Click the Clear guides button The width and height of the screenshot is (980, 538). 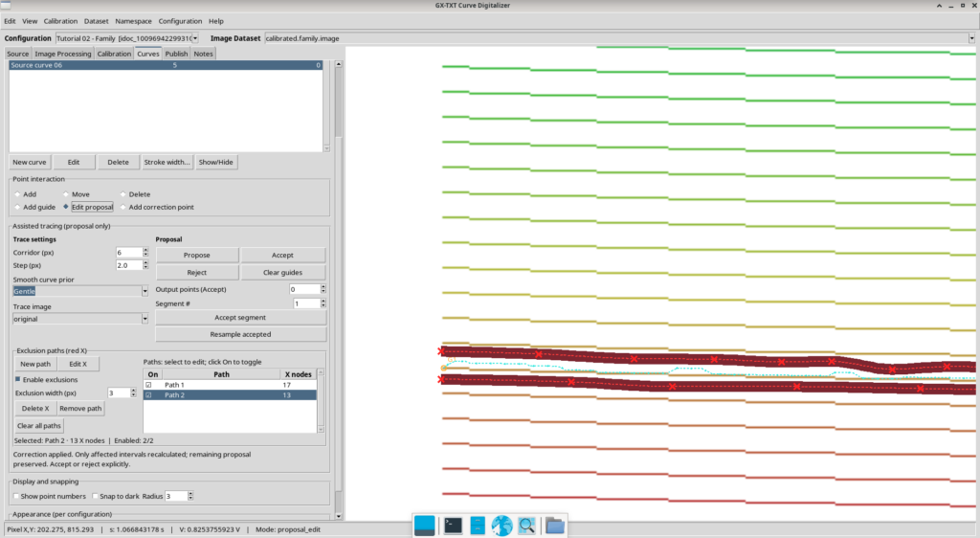click(282, 273)
